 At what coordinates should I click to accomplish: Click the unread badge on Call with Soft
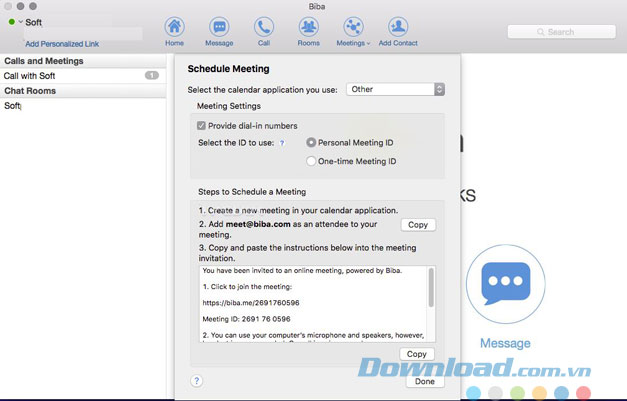point(152,75)
